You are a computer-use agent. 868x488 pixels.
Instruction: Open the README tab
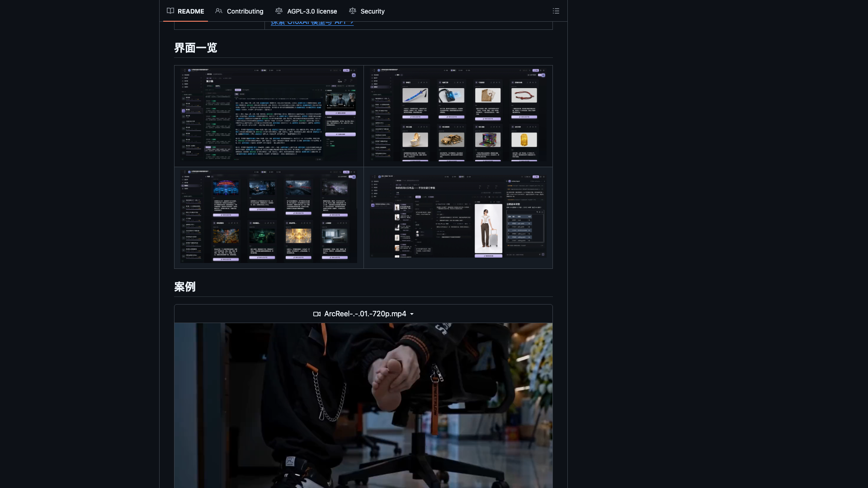tap(185, 11)
